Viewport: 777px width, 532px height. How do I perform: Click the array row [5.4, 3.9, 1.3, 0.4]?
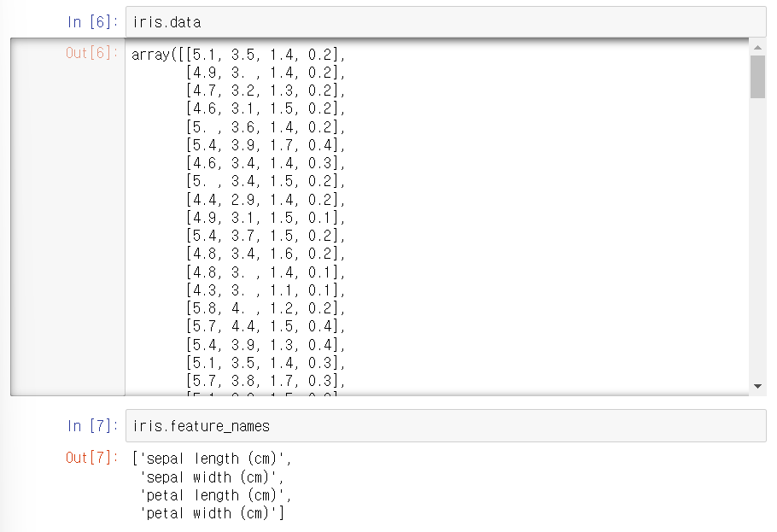pyautogui.click(x=265, y=345)
